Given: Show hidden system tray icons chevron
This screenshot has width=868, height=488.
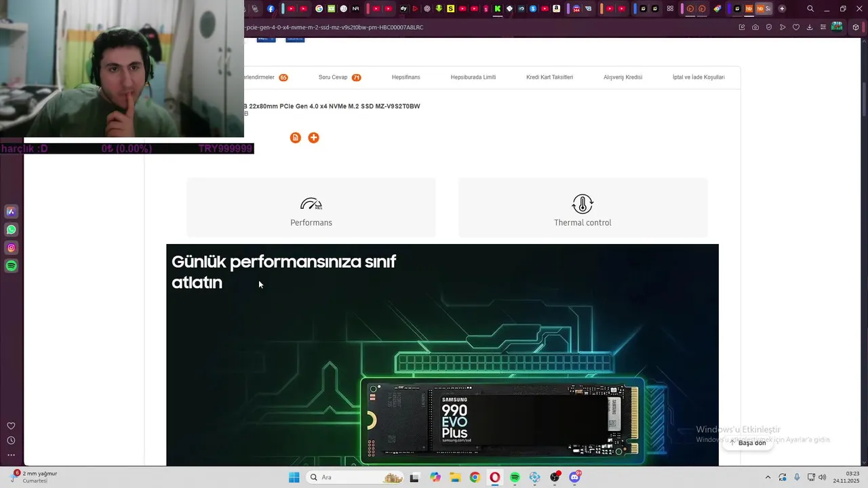Looking at the screenshot, I should tap(768, 477).
